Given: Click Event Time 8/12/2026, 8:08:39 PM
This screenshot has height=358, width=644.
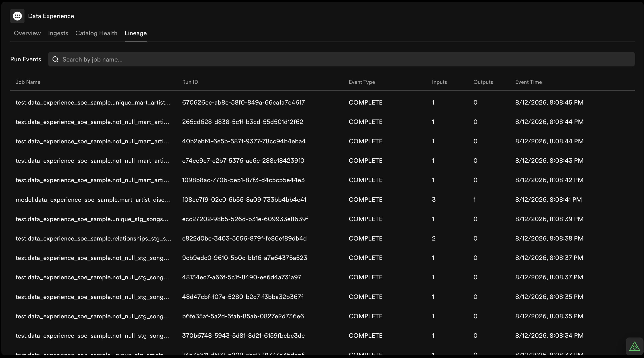Looking at the screenshot, I should (x=549, y=219).
